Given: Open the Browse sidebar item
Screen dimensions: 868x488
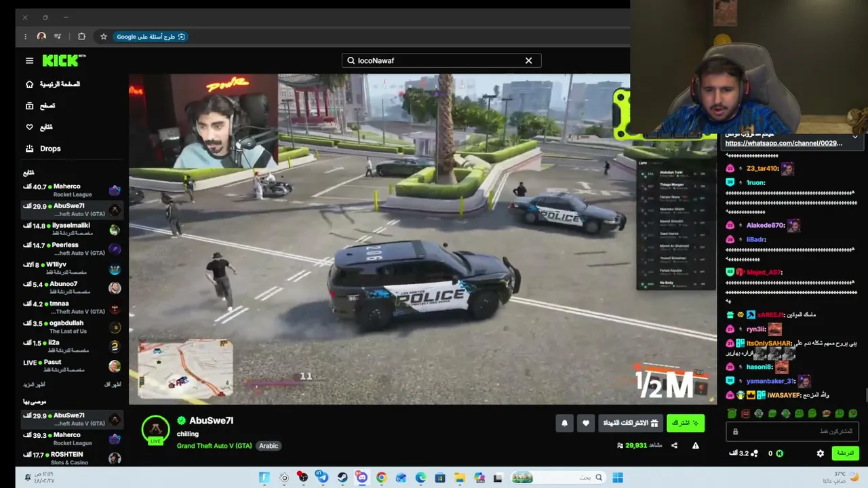Looking at the screenshot, I should click(40, 106).
